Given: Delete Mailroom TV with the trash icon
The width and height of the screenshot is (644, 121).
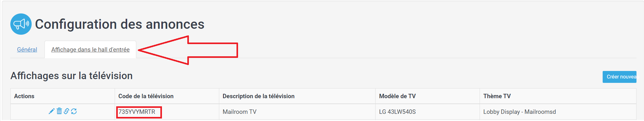Looking at the screenshot, I should (x=59, y=111).
